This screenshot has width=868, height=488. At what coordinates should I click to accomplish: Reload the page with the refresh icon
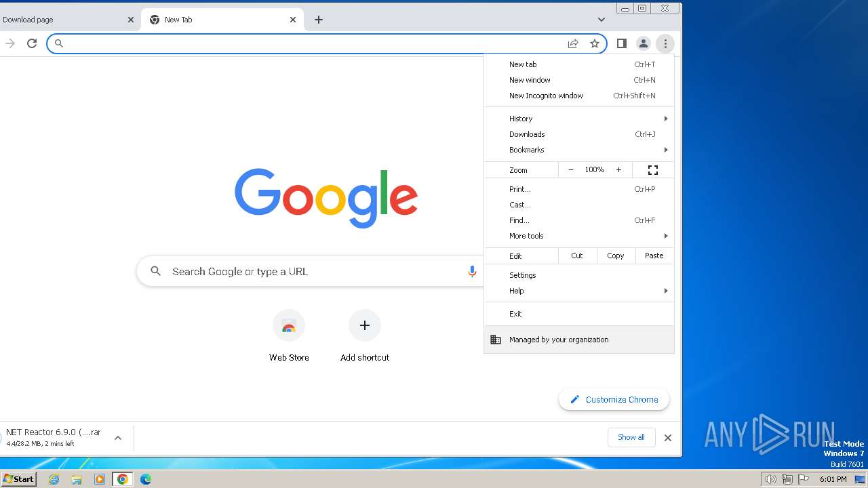[x=32, y=43]
